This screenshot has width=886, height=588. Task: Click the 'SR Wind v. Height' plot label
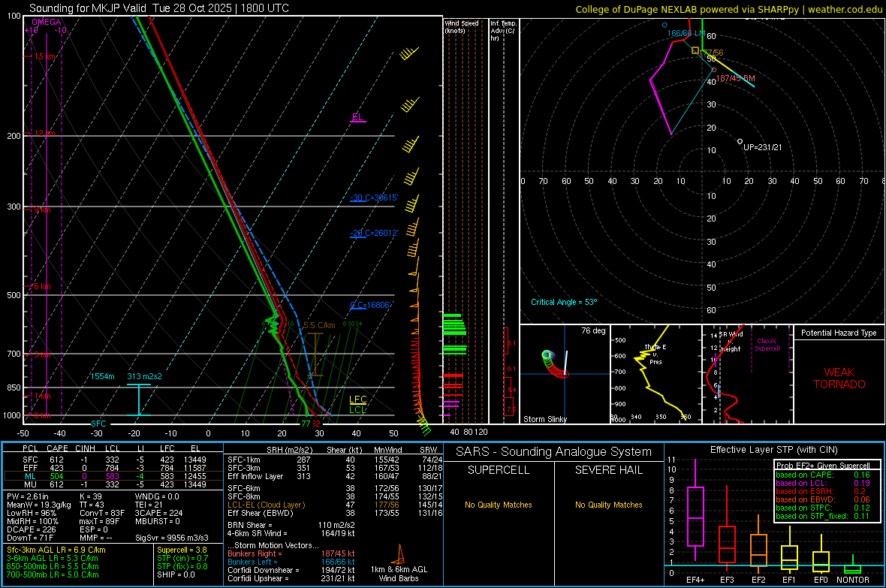[x=731, y=342]
